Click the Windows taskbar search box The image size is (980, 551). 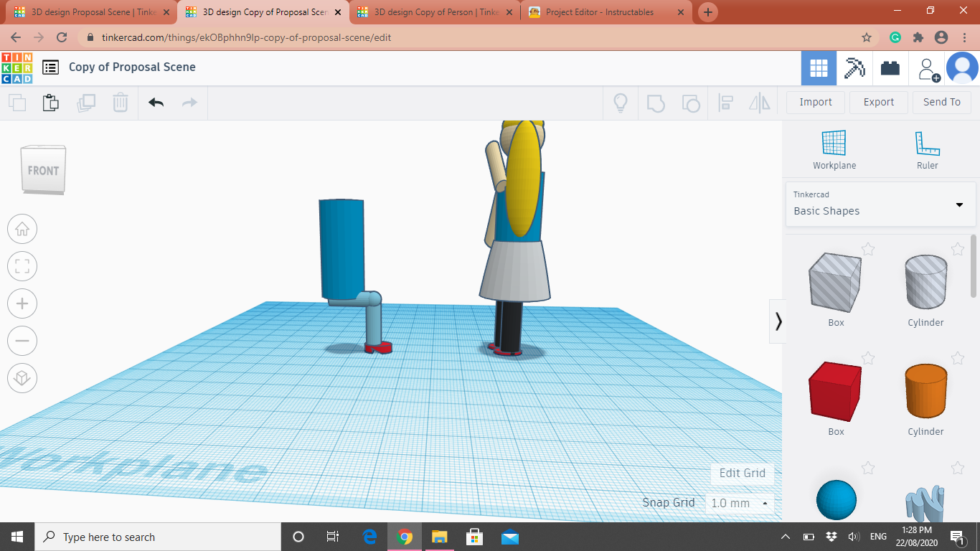(158, 537)
